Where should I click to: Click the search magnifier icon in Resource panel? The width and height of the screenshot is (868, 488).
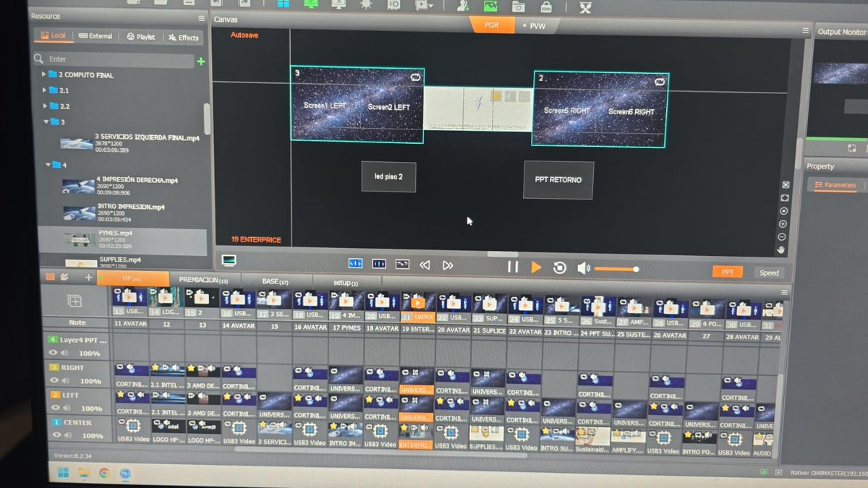pyautogui.click(x=39, y=59)
